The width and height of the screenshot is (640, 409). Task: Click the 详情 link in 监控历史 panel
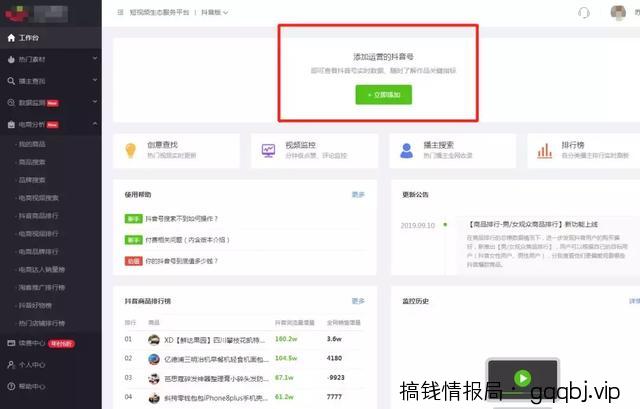pos(634,301)
